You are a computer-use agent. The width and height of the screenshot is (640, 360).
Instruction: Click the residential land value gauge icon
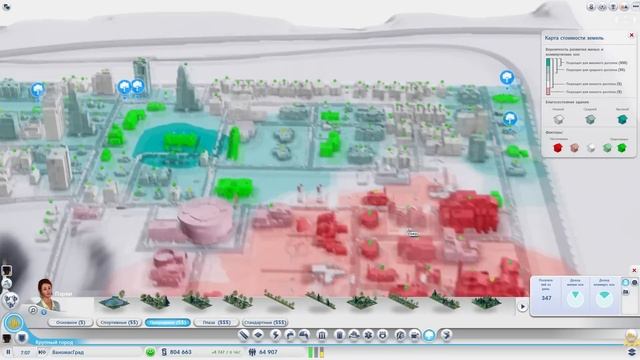[575, 298]
